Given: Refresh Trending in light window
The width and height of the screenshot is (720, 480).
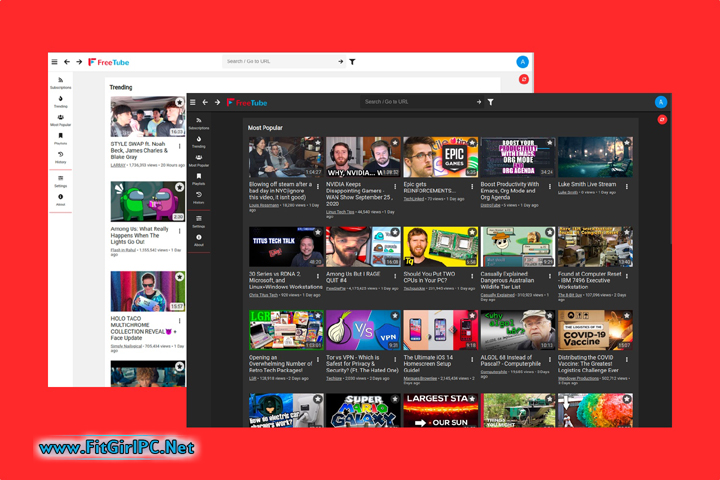Looking at the screenshot, I should [x=524, y=79].
